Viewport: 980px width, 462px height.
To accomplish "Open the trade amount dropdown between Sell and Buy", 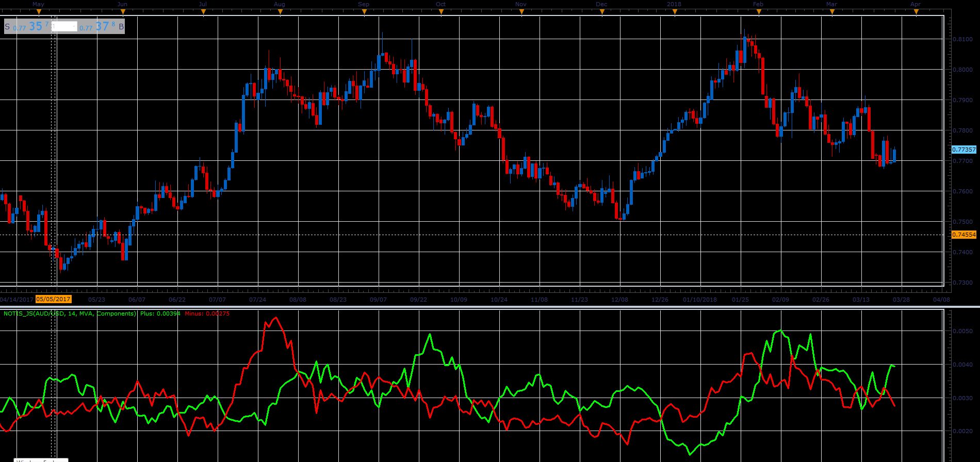I will tap(64, 26).
